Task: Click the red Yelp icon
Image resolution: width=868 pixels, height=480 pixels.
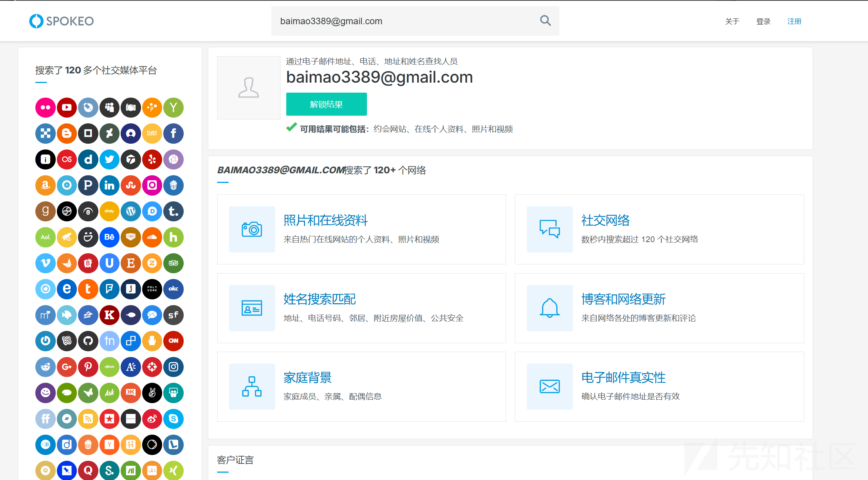Action: (x=152, y=159)
